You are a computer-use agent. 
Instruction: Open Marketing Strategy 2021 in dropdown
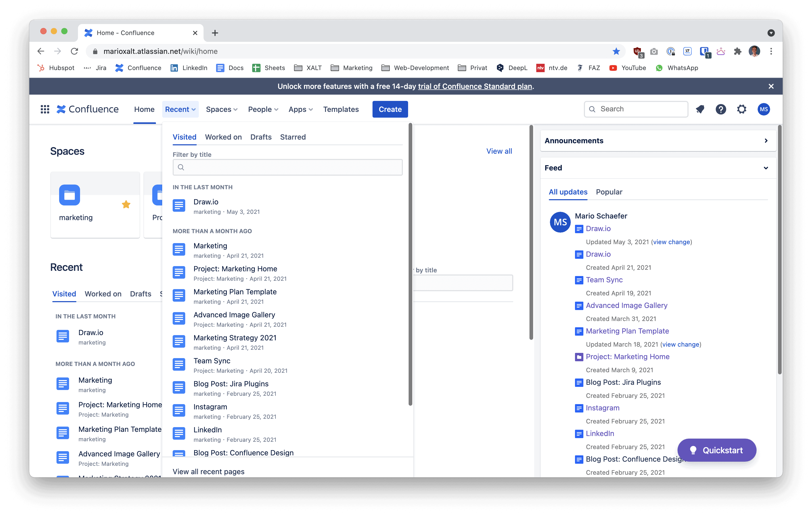(x=235, y=338)
